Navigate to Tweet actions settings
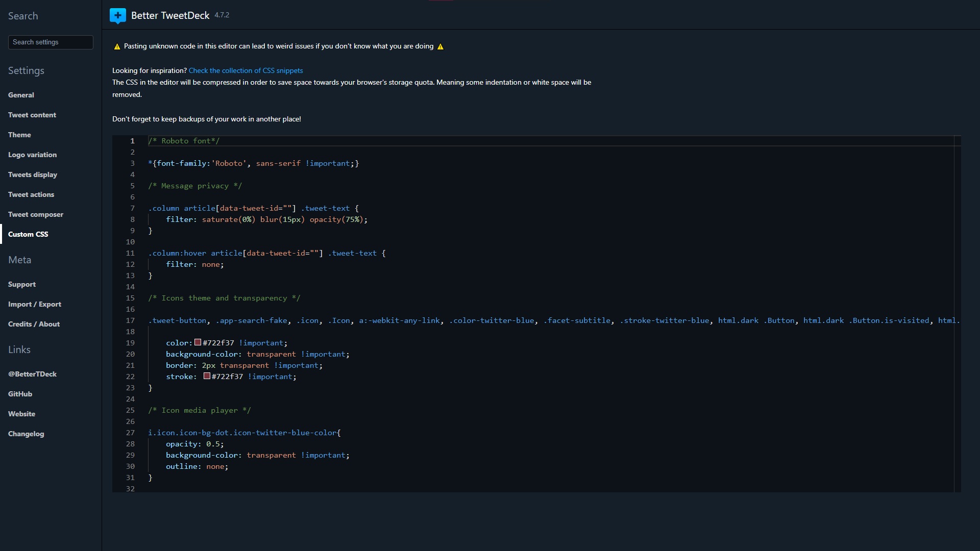Viewport: 980px width, 551px height. pos(31,194)
